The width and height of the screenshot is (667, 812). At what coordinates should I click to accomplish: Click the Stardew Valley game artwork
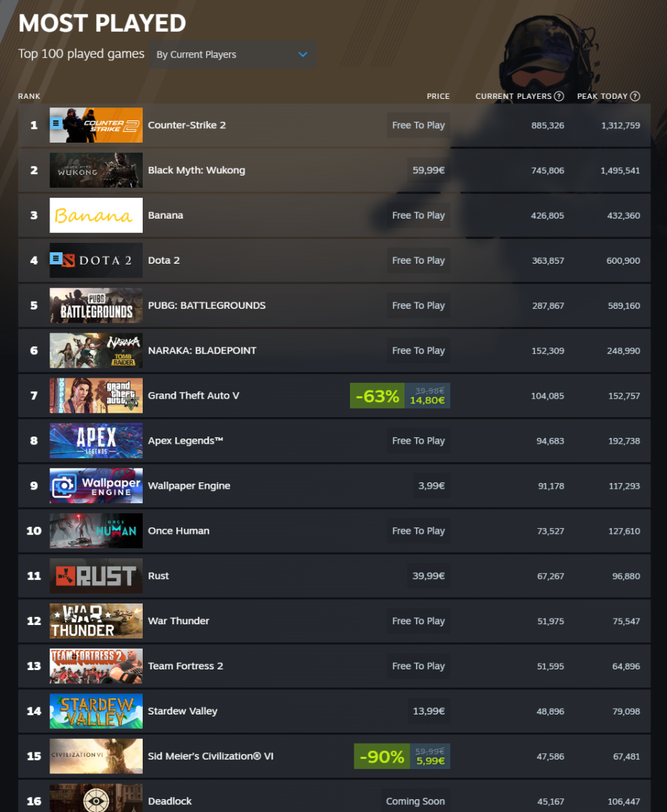click(x=96, y=711)
